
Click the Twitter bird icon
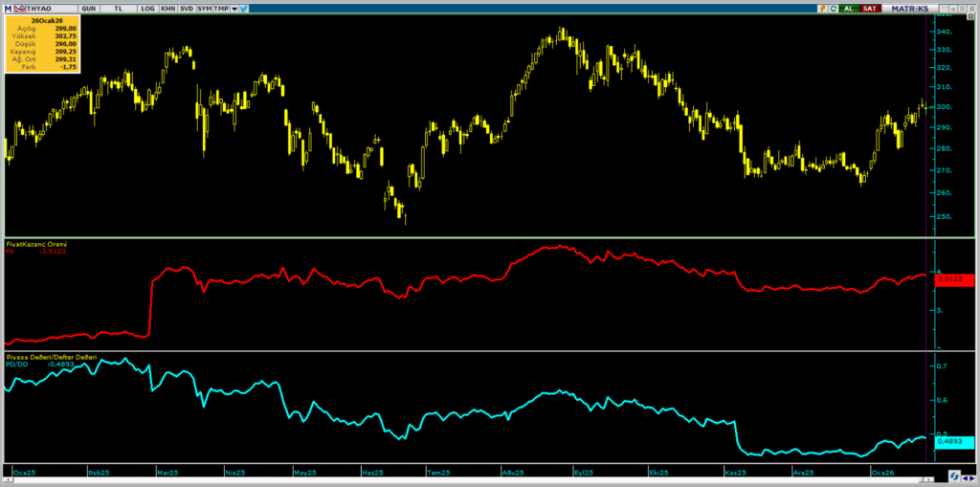[244, 9]
